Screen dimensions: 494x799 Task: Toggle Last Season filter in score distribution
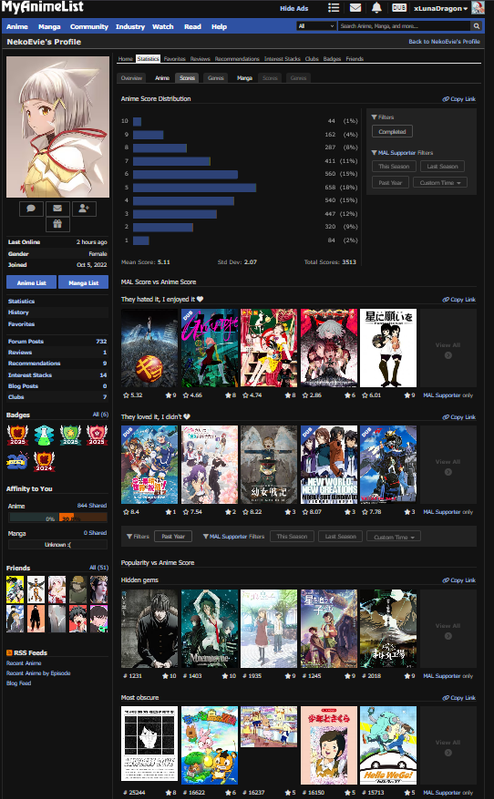coord(442,166)
